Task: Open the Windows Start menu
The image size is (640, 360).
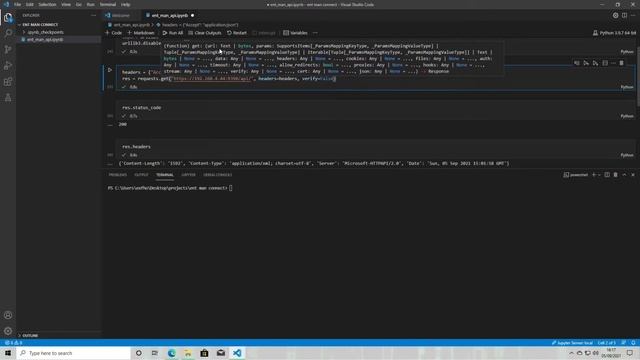Action: point(8,353)
